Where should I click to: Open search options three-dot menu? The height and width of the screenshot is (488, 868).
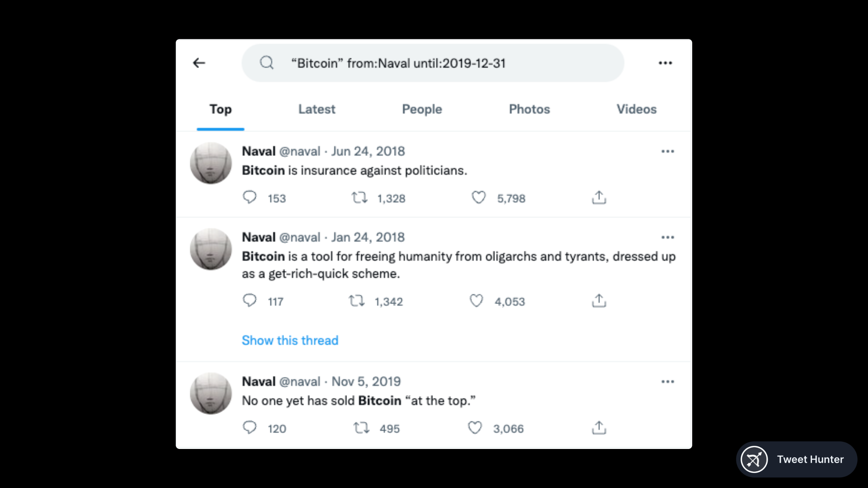tap(665, 63)
